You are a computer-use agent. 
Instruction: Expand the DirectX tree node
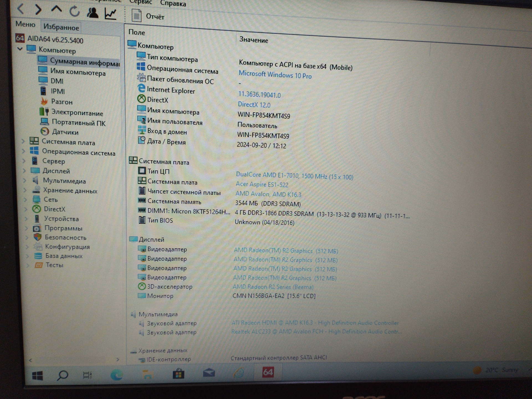pyautogui.click(x=26, y=209)
